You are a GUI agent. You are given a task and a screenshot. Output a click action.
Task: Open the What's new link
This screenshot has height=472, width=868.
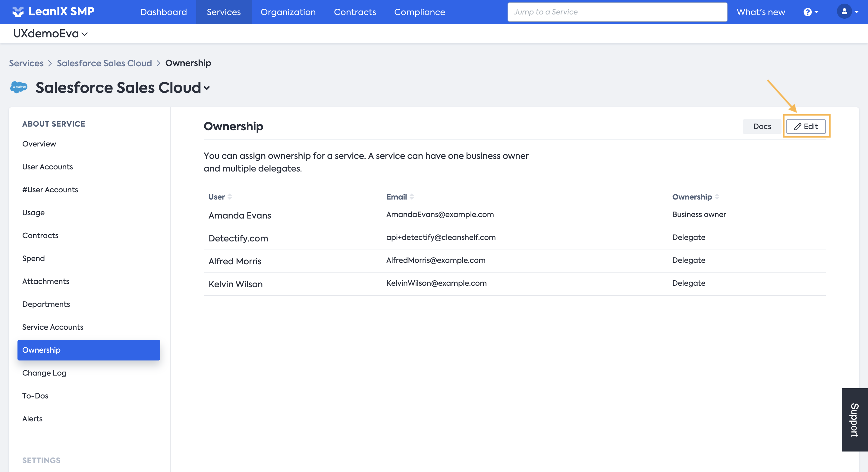coord(760,12)
